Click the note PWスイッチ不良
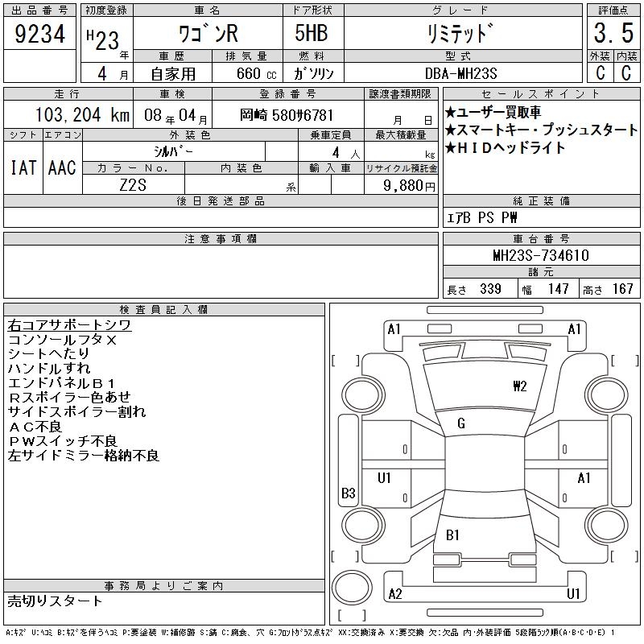 (x=63, y=441)
